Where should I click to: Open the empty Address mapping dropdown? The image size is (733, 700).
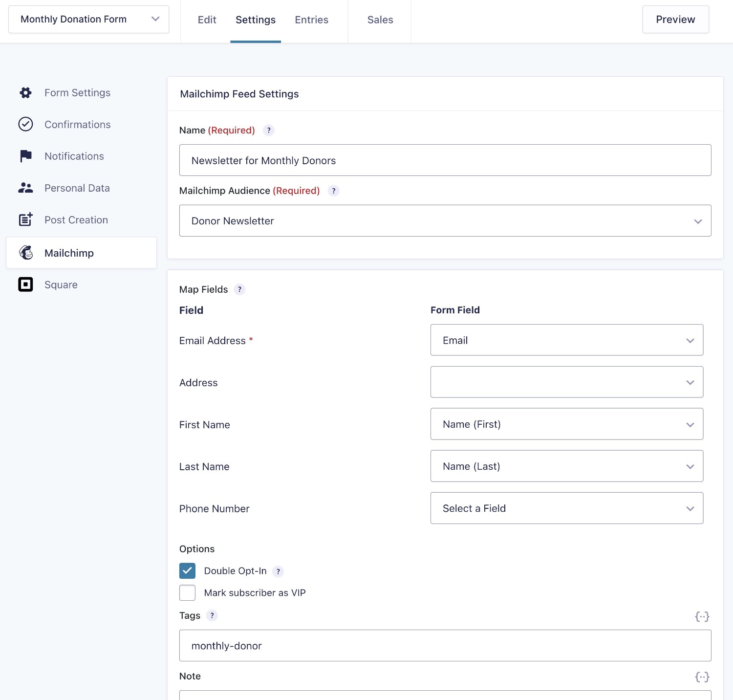point(566,382)
